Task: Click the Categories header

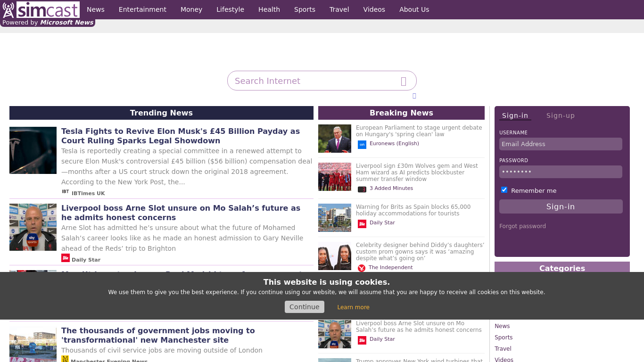Action: 562,267
